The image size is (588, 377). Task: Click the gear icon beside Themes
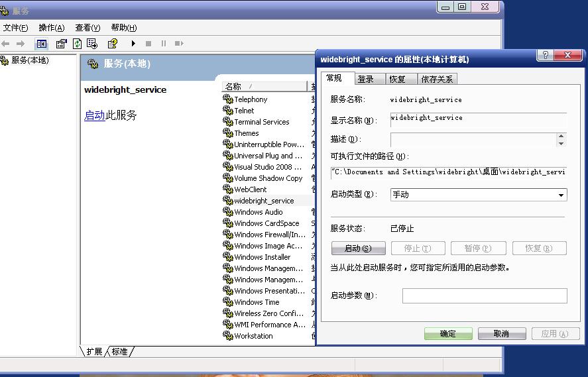(x=228, y=133)
